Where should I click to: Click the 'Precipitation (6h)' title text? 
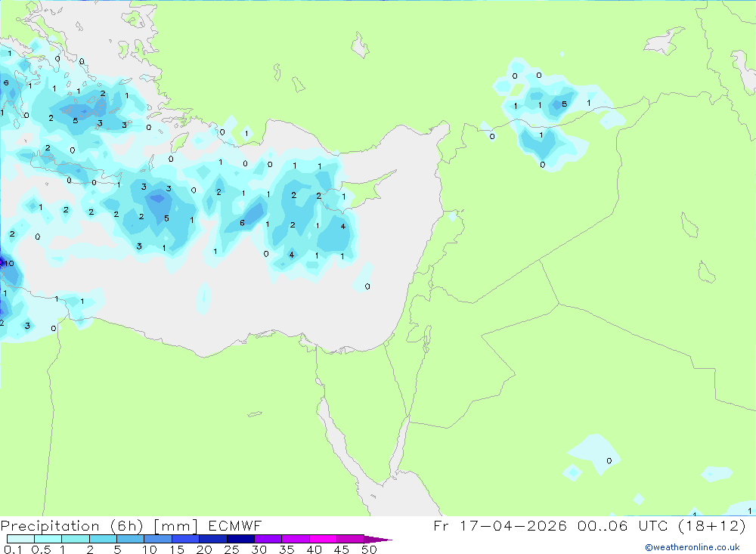(72, 526)
